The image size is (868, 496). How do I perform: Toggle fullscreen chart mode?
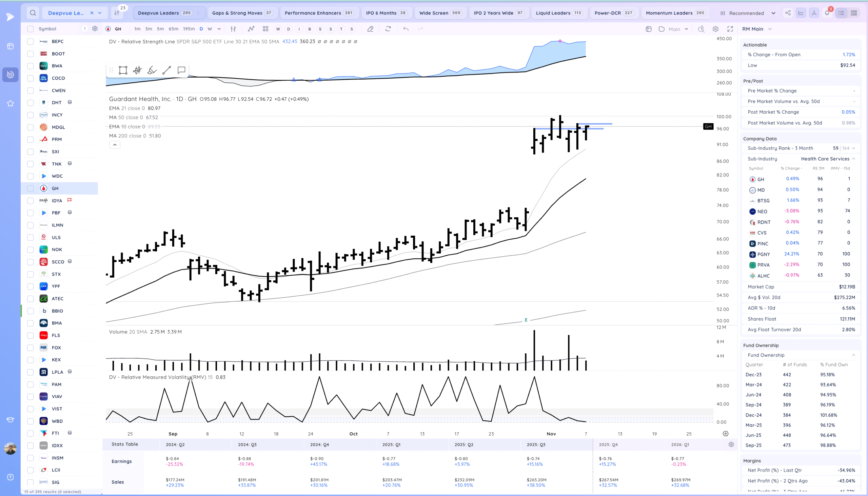coord(730,29)
